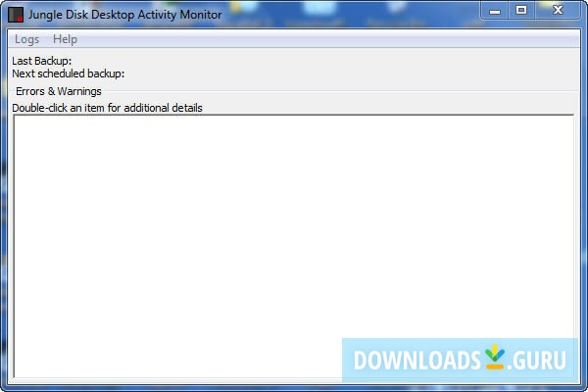The width and height of the screenshot is (588, 392).
Task: Minimize the Activity Monitor window
Action: [495, 11]
